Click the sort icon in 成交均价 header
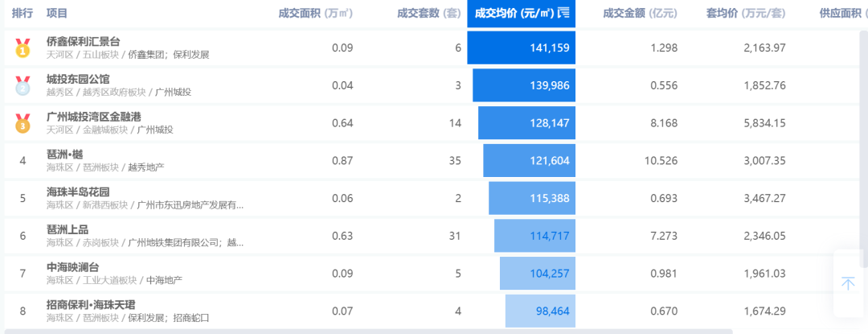The height and width of the screenshot is (334, 868). click(x=563, y=14)
